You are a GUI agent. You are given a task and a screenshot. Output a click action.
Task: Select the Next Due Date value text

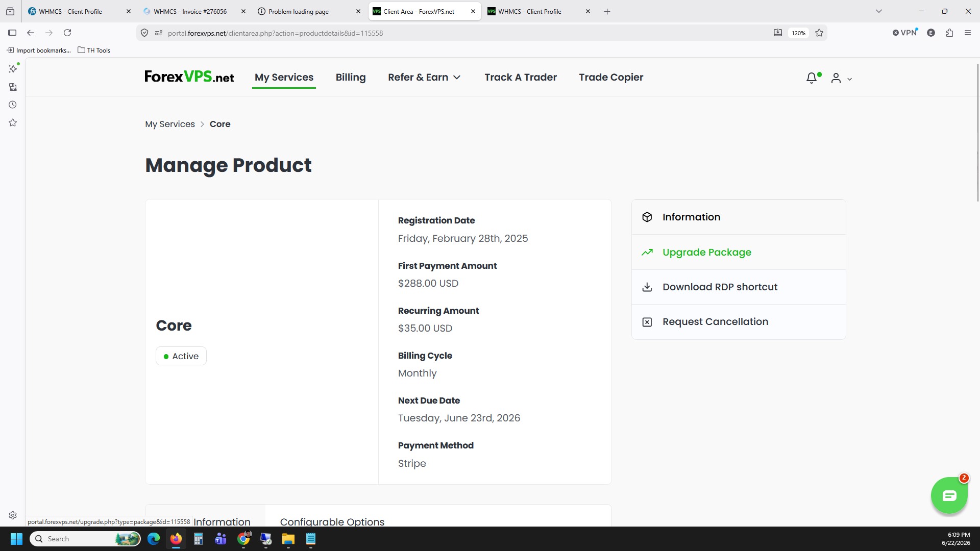pos(459,418)
